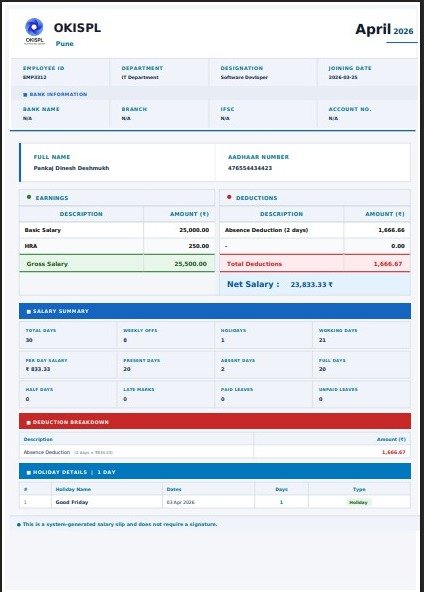
Task: Click the Full Days value
Action: 322,369
